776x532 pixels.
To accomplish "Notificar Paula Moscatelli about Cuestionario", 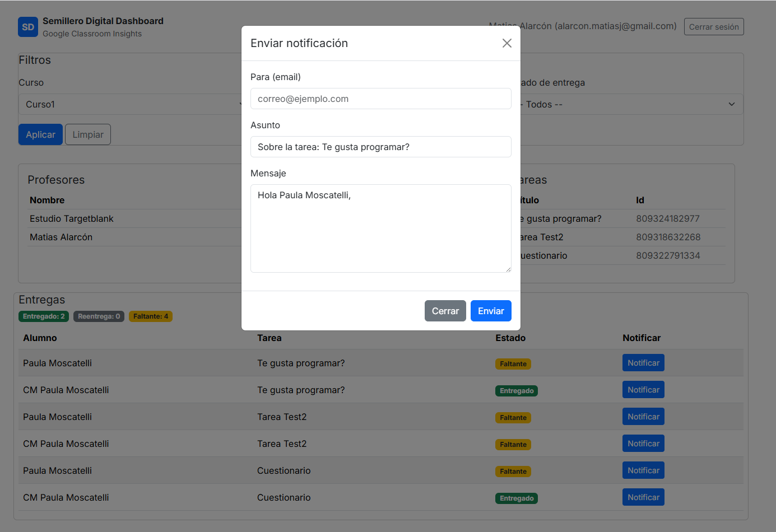I will click(x=643, y=470).
